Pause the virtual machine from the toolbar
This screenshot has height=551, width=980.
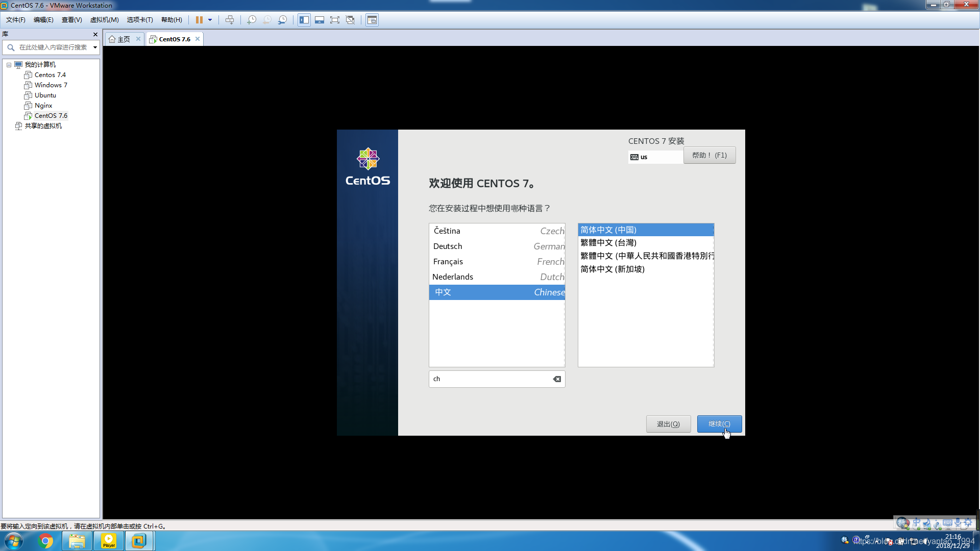[x=199, y=20]
